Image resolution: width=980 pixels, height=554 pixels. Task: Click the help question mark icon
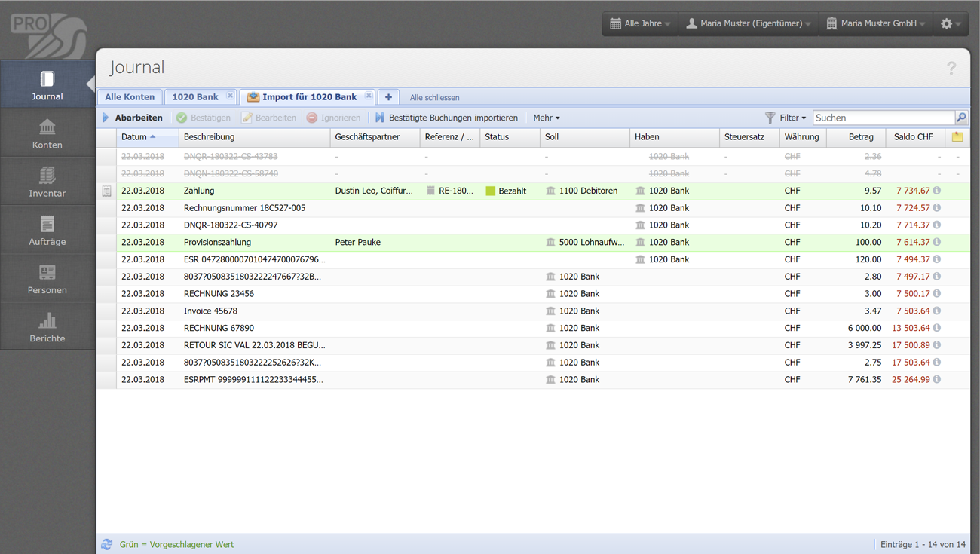[951, 69]
